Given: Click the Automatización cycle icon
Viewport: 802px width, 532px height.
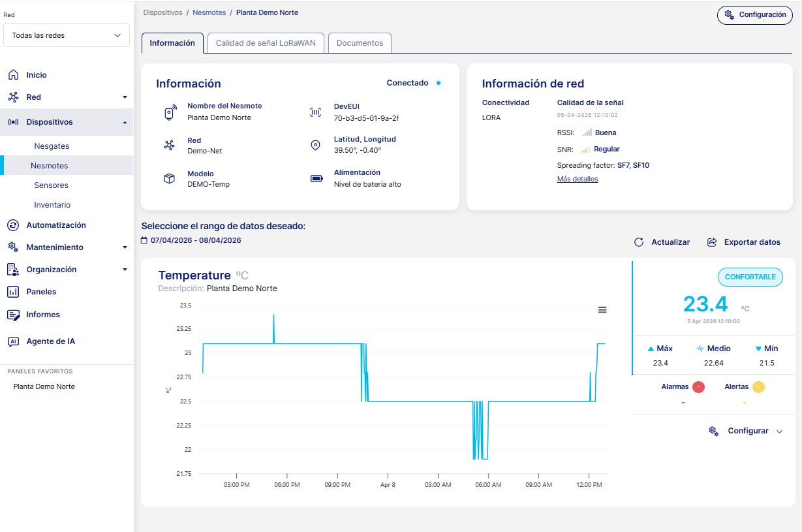Looking at the screenshot, I should (13, 225).
